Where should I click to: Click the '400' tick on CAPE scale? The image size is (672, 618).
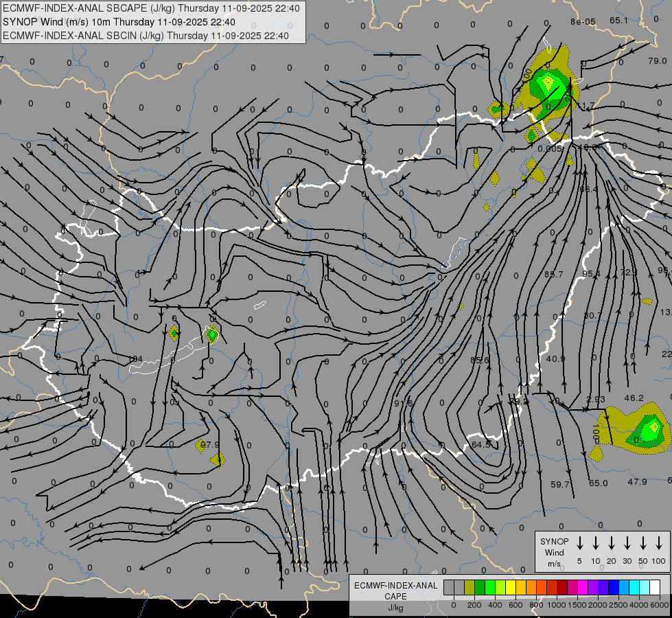click(495, 605)
